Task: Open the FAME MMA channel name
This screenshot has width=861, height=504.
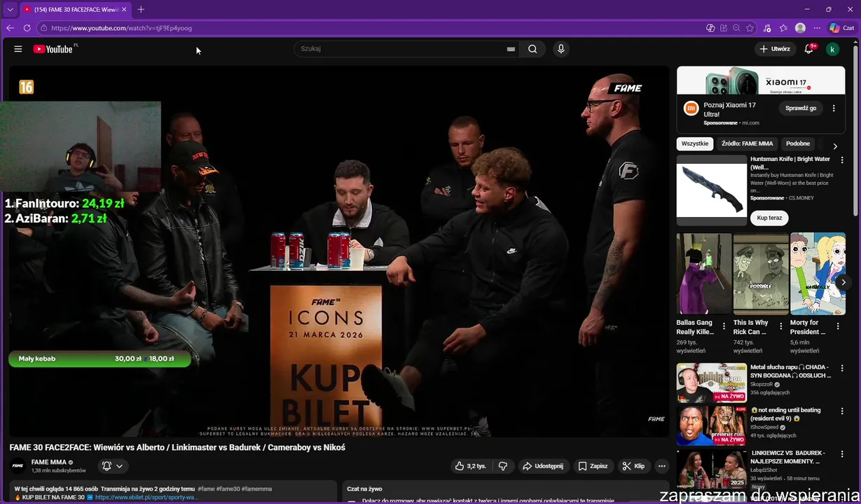Action: click(49, 462)
